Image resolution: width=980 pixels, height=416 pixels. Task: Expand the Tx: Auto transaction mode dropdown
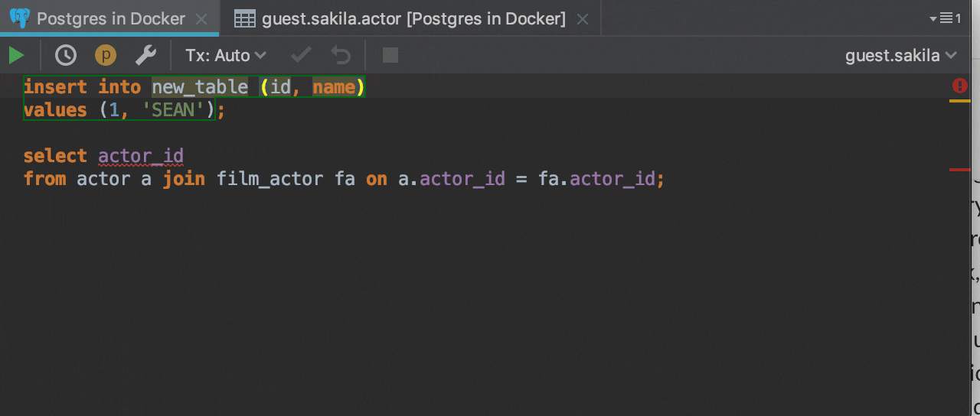(x=226, y=55)
